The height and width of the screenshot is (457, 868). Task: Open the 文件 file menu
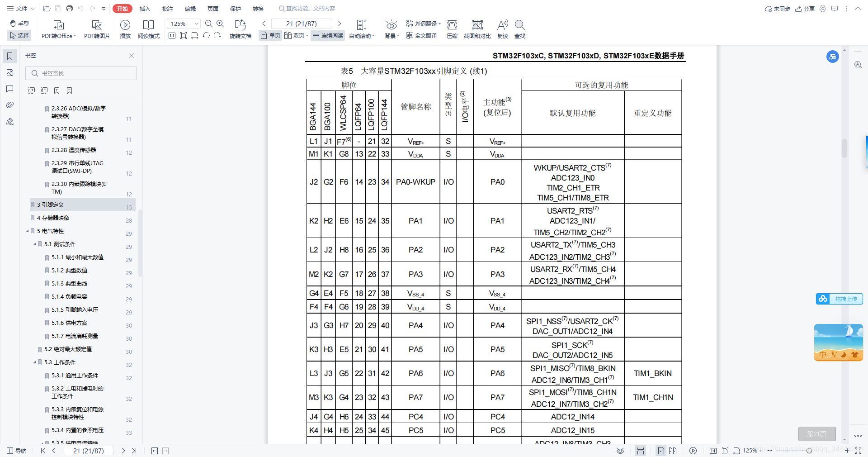[x=21, y=9]
